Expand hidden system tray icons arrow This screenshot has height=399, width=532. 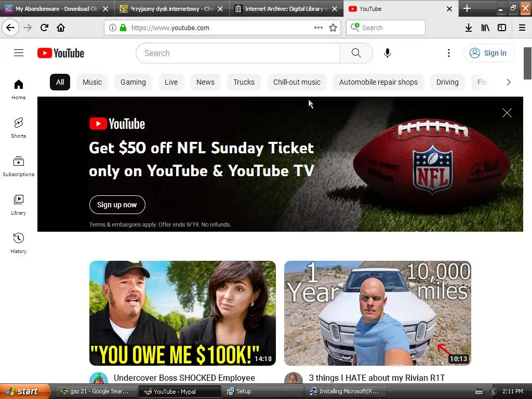[494, 392]
